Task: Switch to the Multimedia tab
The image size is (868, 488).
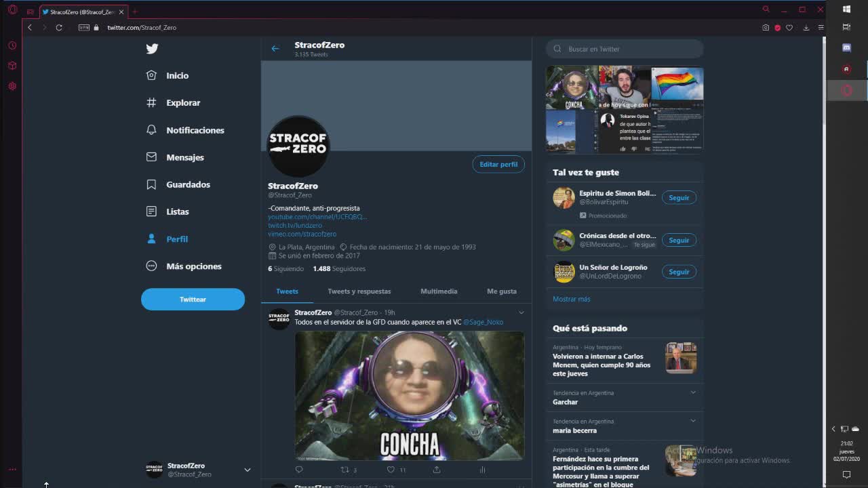Action: (x=439, y=291)
